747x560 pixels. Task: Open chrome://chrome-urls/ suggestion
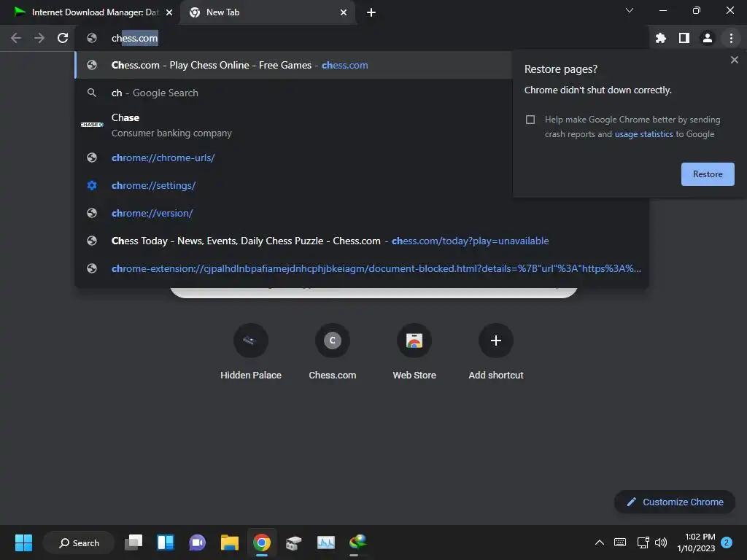(293, 157)
